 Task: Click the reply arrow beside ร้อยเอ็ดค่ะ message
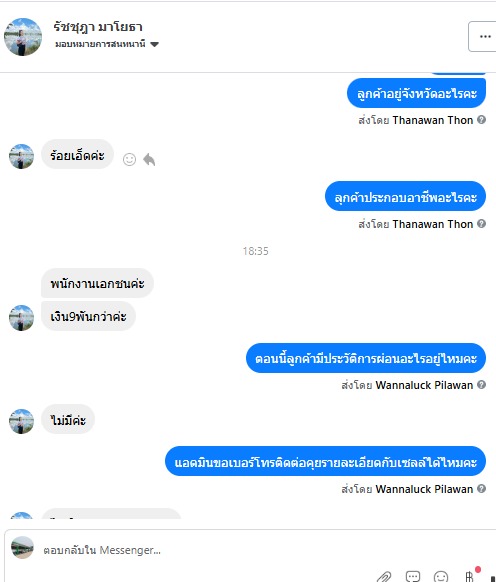tap(149, 160)
